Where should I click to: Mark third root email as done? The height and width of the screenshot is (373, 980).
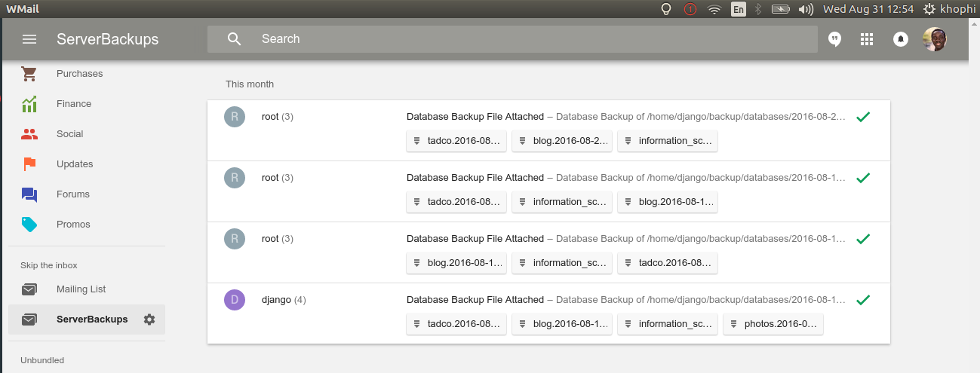tap(864, 239)
